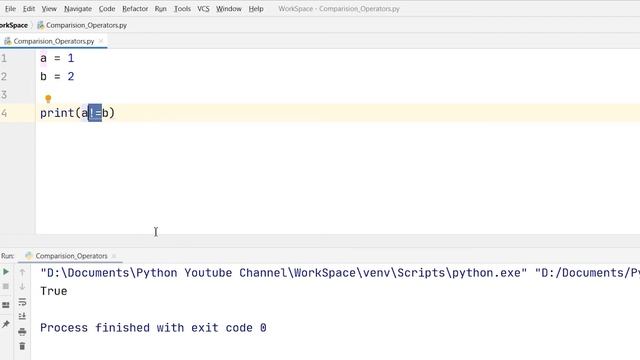This screenshot has width=640, height=360.
Task: Click the code line 'a = 1'
Action: 57,58
